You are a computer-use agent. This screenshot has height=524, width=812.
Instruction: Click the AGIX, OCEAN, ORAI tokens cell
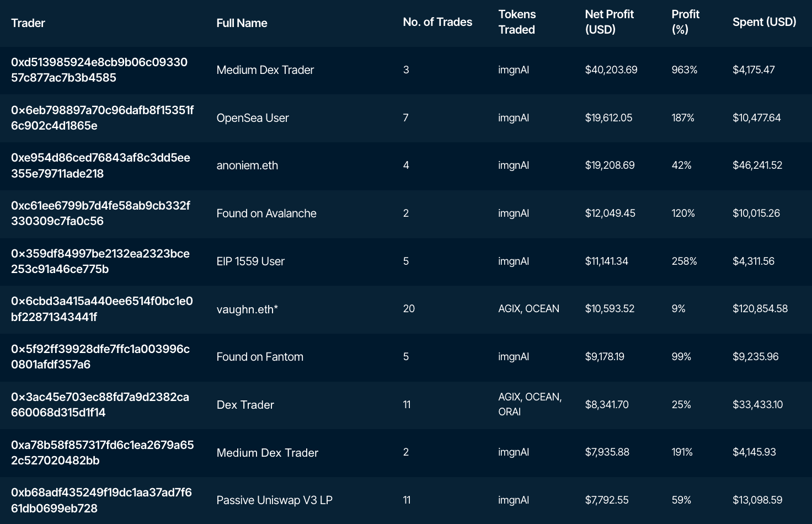coord(530,404)
